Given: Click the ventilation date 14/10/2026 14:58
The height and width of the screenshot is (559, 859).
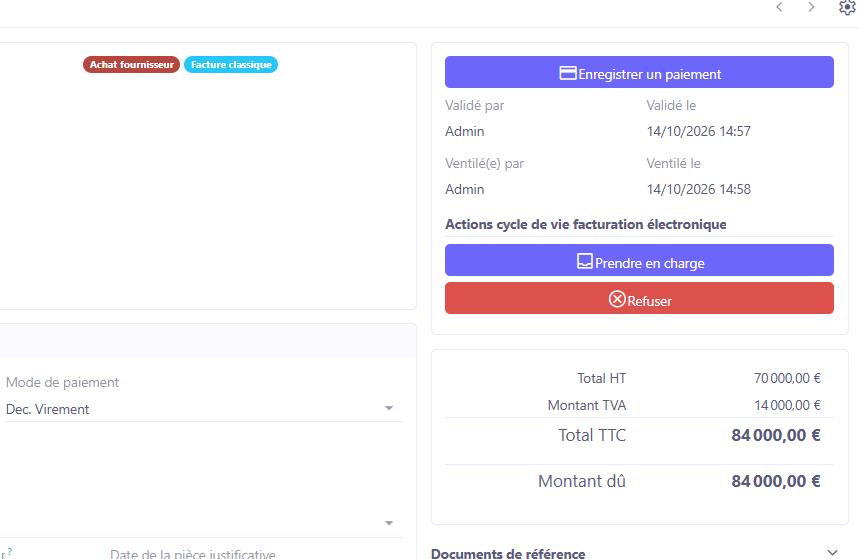Looking at the screenshot, I should click(698, 190).
